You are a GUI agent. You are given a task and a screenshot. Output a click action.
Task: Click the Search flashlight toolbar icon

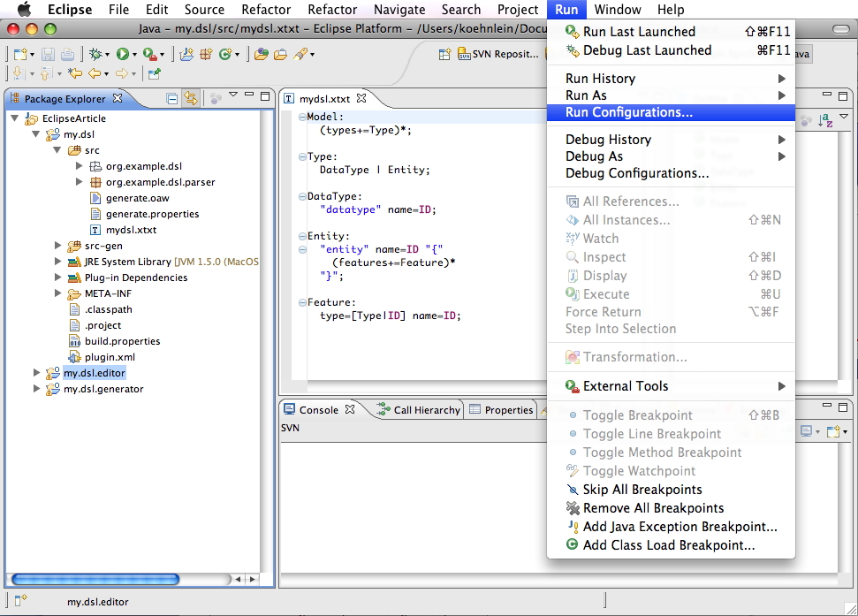(300, 54)
